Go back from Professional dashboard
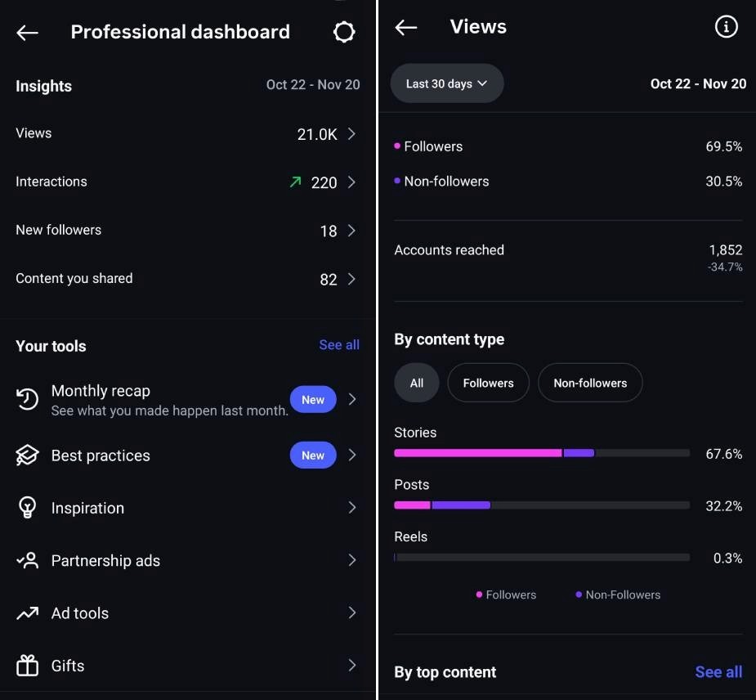The image size is (756, 700). pyautogui.click(x=27, y=33)
